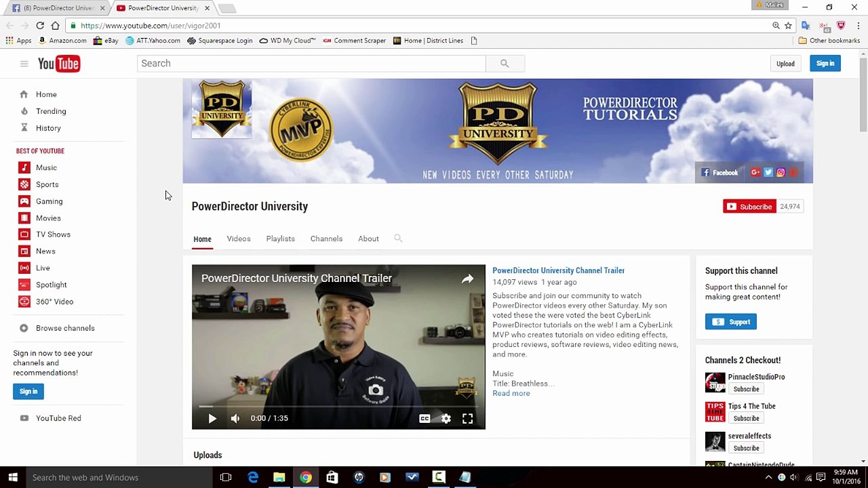Click the YouTube logo
Viewport: 868px width, 488px height.
(x=59, y=64)
